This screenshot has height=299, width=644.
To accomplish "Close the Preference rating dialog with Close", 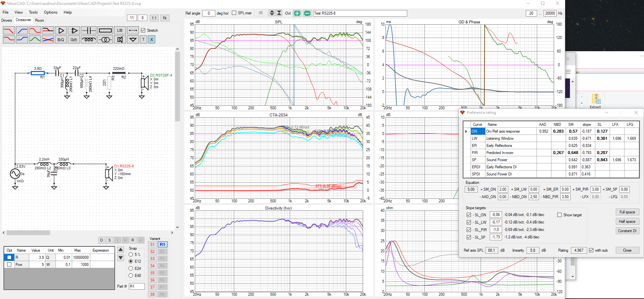I will point(627,250).
